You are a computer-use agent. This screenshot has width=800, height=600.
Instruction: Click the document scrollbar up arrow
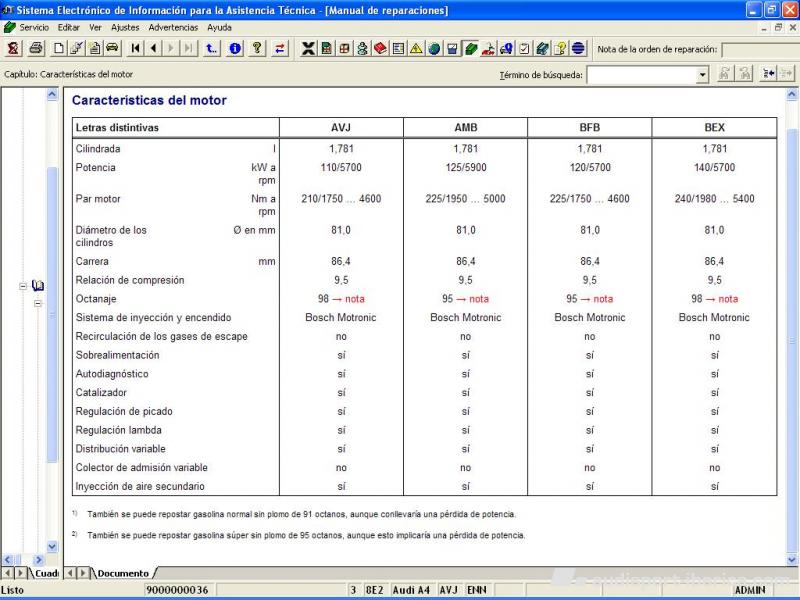tap(791, 94)
